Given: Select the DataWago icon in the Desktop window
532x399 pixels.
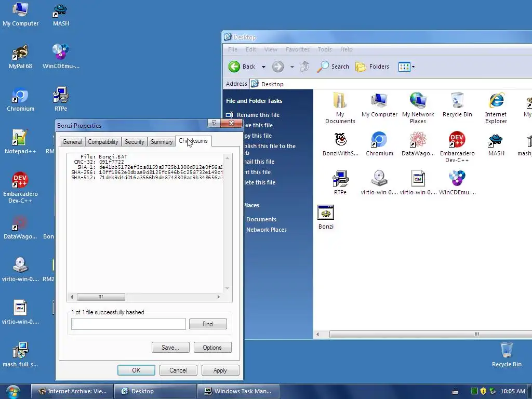Looking at the screenshot, I should [x=418, y=144].
